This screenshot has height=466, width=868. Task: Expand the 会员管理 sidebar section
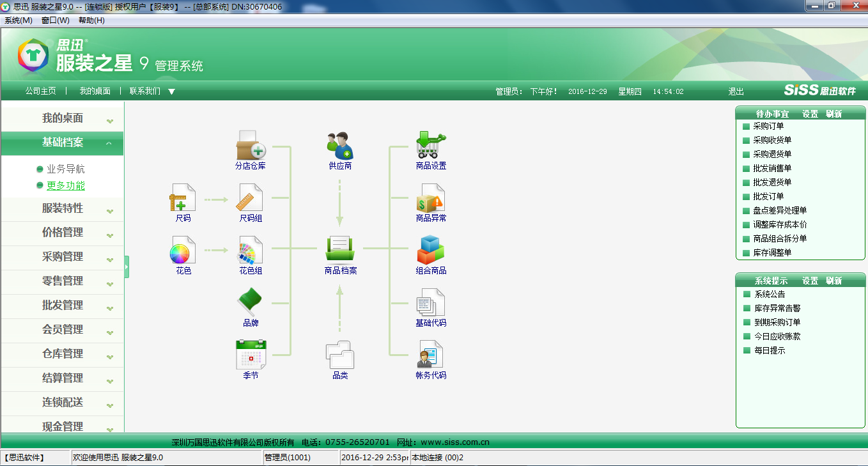pyautogui.click(x=62, y=330)
